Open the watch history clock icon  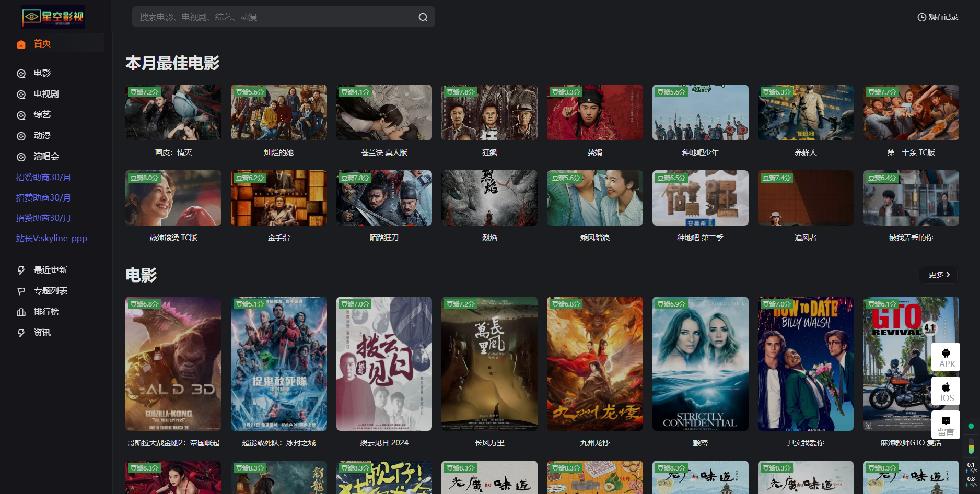pyautogui.click(x=921, y=17)
